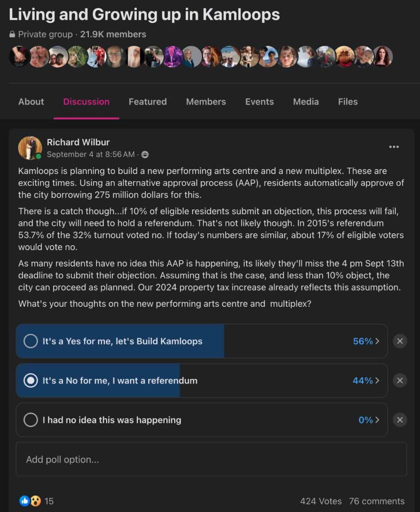Image resolution: width=420 pixels, height=512 pixels.
Task: Expand voters list for the 56% result
Action: coord(366,341)
